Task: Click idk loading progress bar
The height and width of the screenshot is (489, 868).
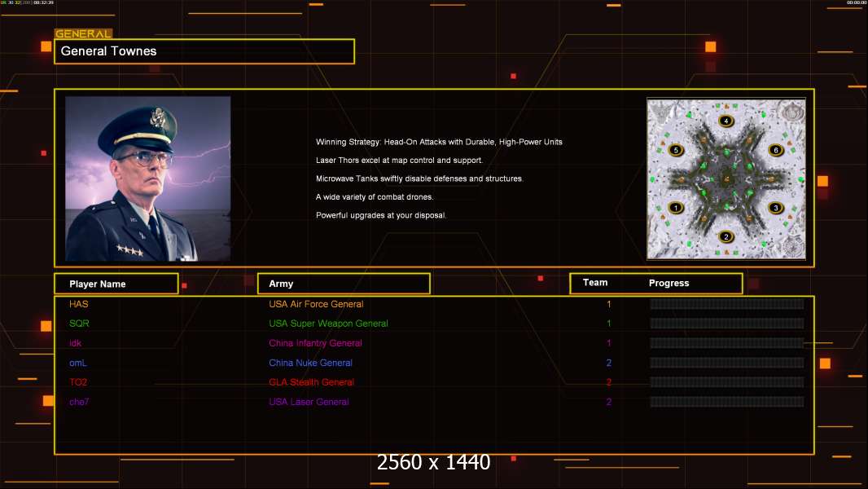Action: [x=727, y=343]
